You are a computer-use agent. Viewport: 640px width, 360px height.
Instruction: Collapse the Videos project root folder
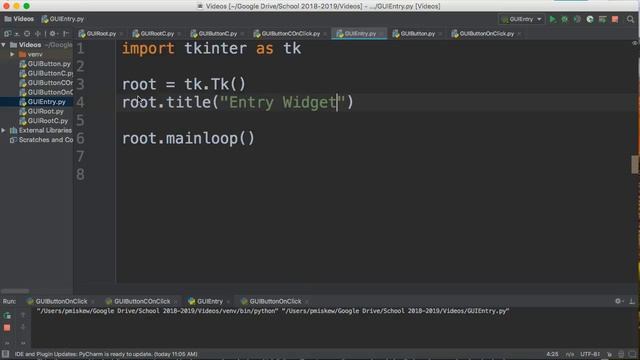(x=4, y=45)
